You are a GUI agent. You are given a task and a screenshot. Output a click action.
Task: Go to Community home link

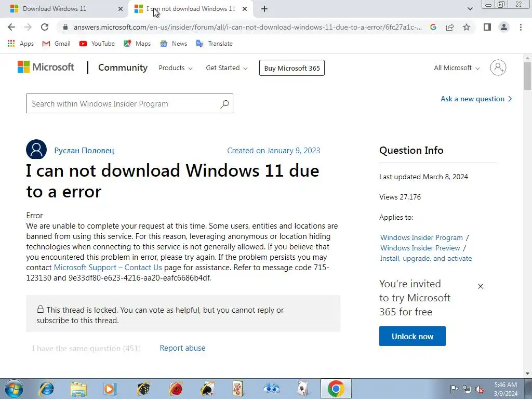click(123, 68)
